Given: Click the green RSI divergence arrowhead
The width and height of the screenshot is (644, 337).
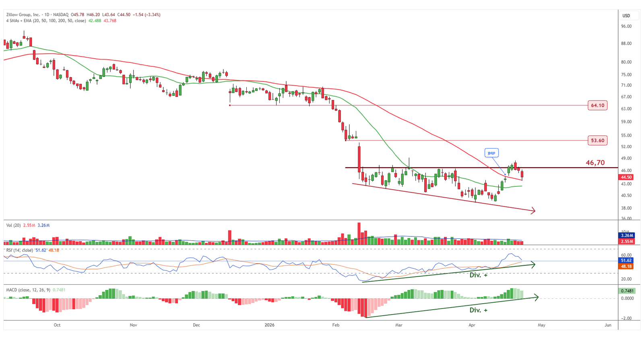Looking at the screenshot, I should coord(533,265).
